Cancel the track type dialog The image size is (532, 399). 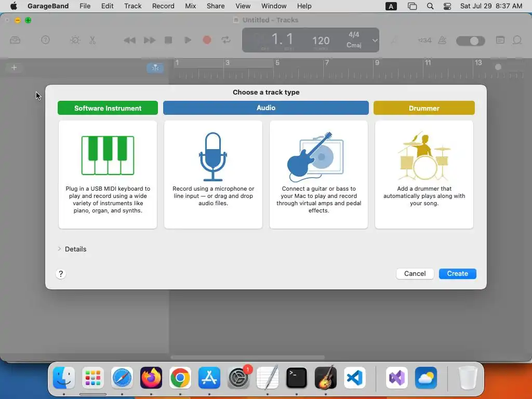[x=415, y=273]
